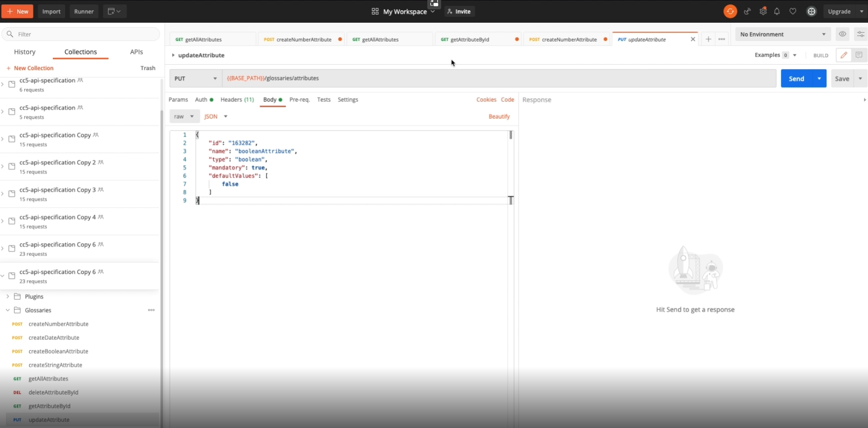The width and height of the screenshot is (868, 428).
Task: Open the No Environment dropdown
Action: (x=783, y=34)
